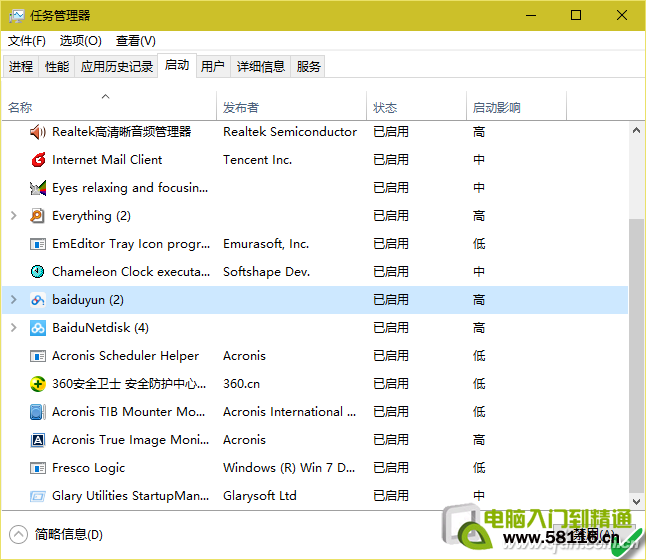Click the Acronis Scheduler Helper icon

pyautogui.click(x=37, y=356)
